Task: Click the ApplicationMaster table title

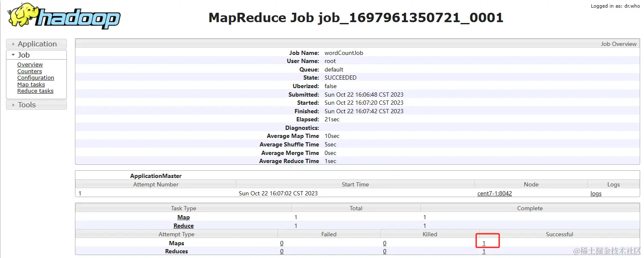Action: click(x=156, y=176)
